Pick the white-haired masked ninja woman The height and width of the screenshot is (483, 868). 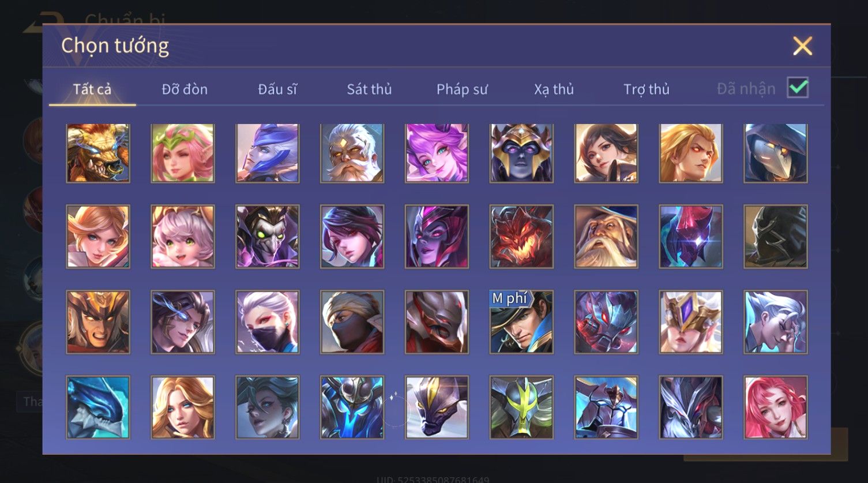268,322
